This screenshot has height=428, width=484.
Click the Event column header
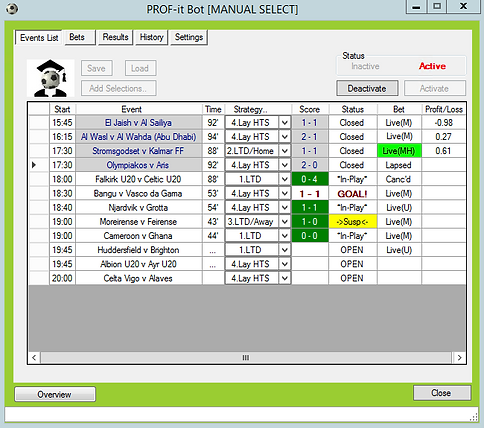pyautogui.click(x=139, y=109)
